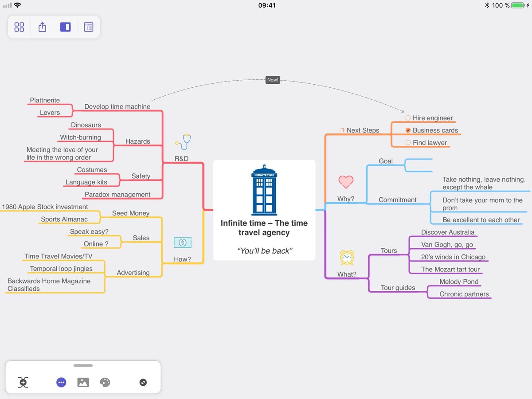The width and height of the screenshot is (532, 399).
Task: Check the Hire engineer task circle
Action: tap(408, 118)
